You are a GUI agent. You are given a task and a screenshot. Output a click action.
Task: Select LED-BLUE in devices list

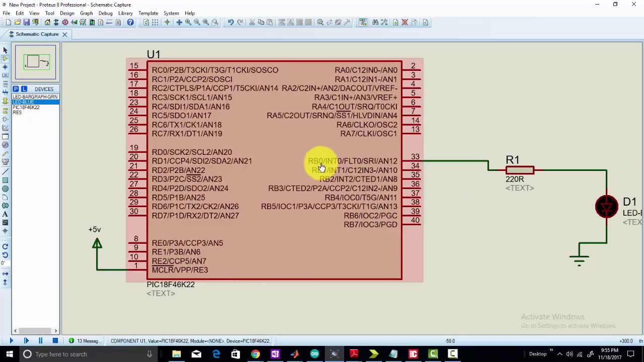tap(35, 102)
